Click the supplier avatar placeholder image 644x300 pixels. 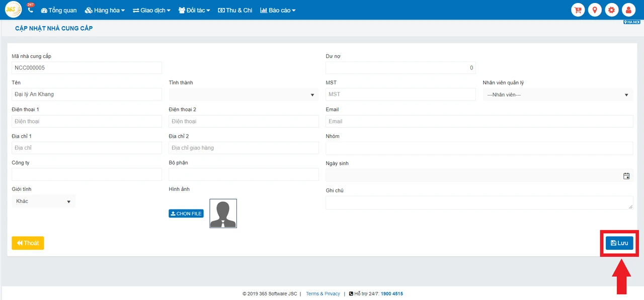(223, 214)
